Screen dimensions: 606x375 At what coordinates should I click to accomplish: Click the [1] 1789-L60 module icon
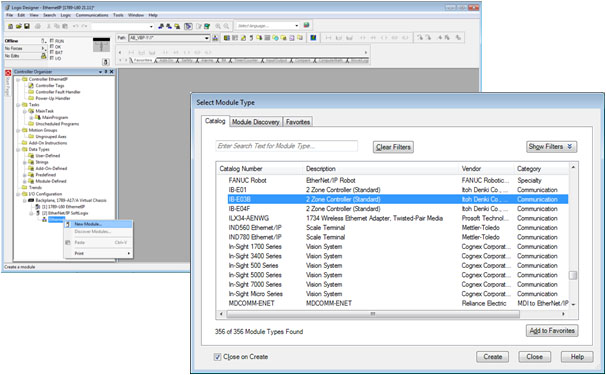pos(38,207)
